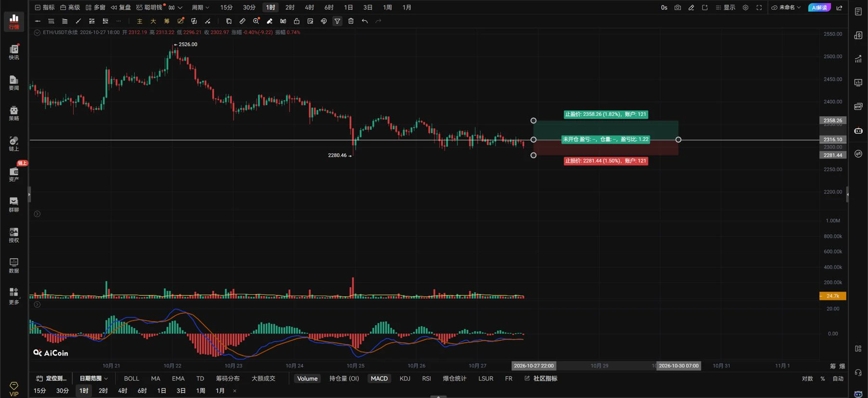Click the lock drawings icon
This screenshot has height=398, width=868.
(x=296, y=21)
